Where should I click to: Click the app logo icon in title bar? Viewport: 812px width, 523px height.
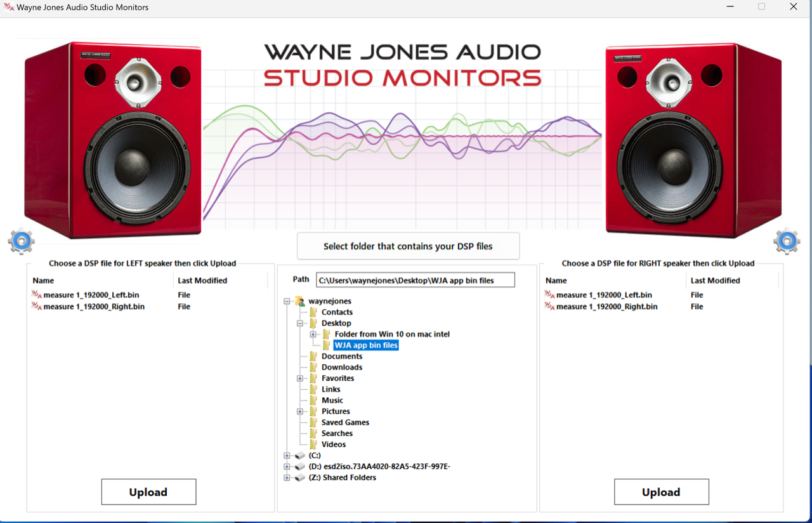(8, 8)
